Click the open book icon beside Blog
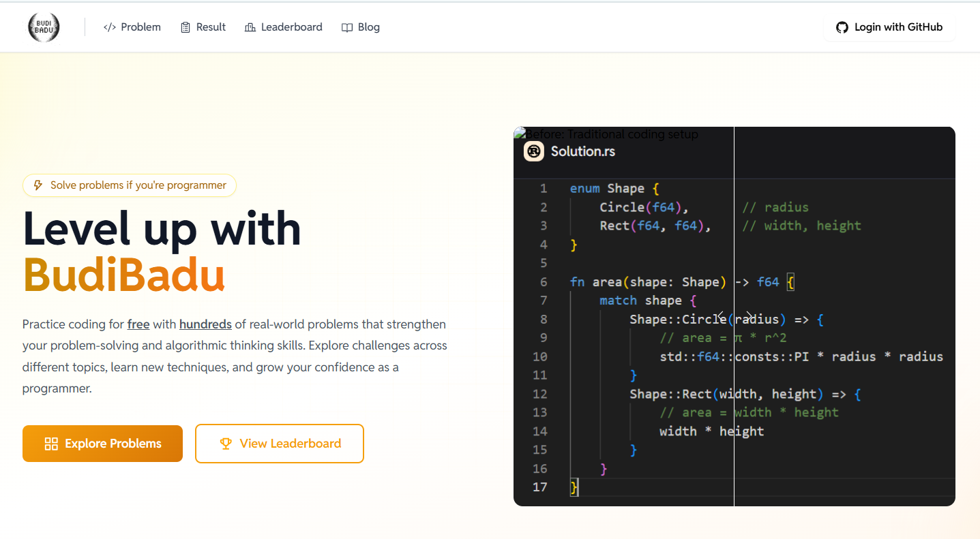The width and height of the screenshot is (980, 539). pyautogui.click(x=347, y=27)
